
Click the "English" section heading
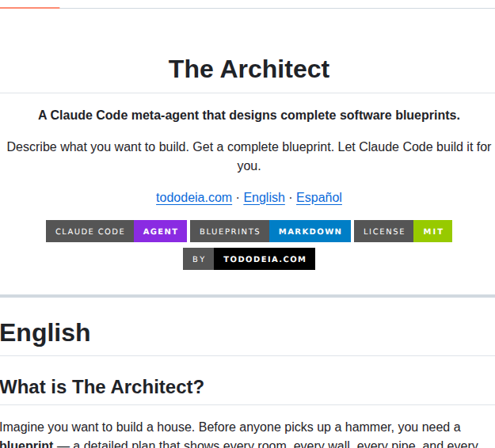point(45,332)
